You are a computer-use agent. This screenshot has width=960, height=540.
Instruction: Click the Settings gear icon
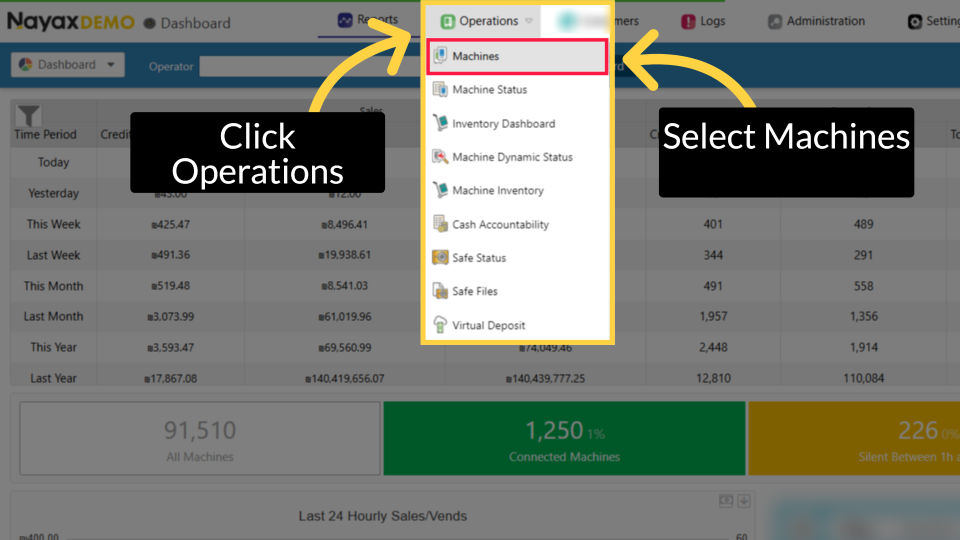915,21
